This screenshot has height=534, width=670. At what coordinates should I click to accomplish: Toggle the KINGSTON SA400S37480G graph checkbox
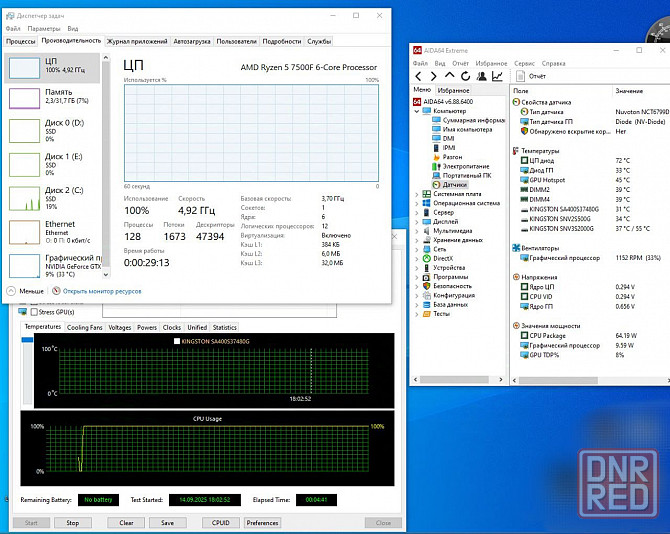(176, 341)
